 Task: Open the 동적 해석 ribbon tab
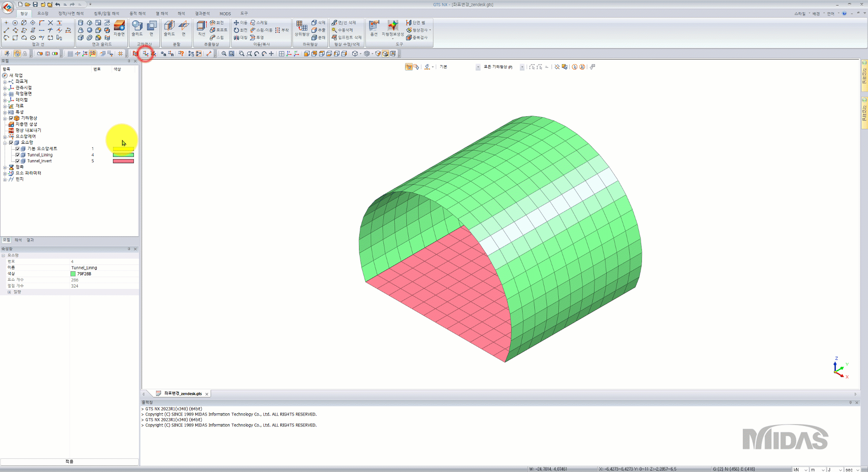pos(137,14)
